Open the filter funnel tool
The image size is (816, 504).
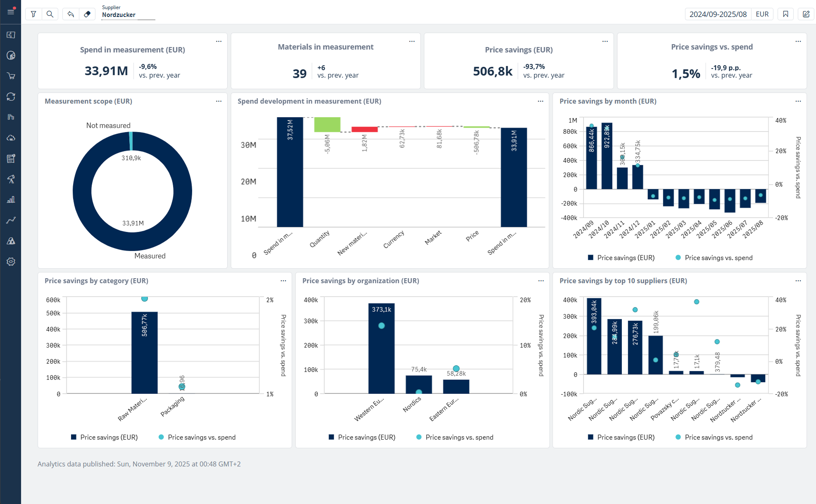pyautogui.click(x=33, y=14)
